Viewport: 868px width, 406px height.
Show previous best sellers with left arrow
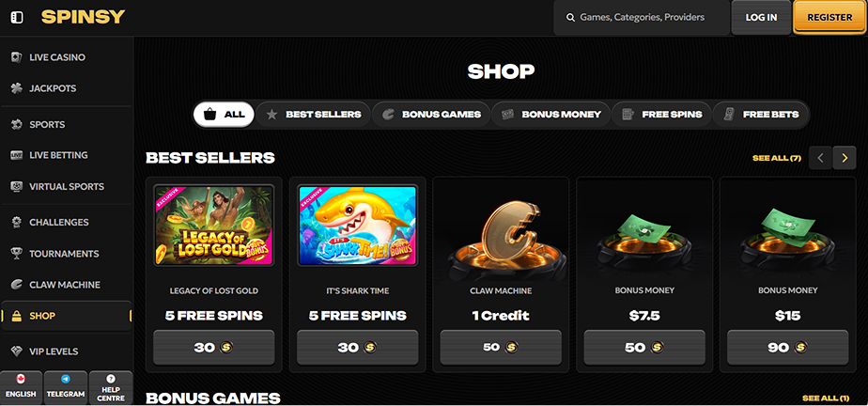point(820,158)
